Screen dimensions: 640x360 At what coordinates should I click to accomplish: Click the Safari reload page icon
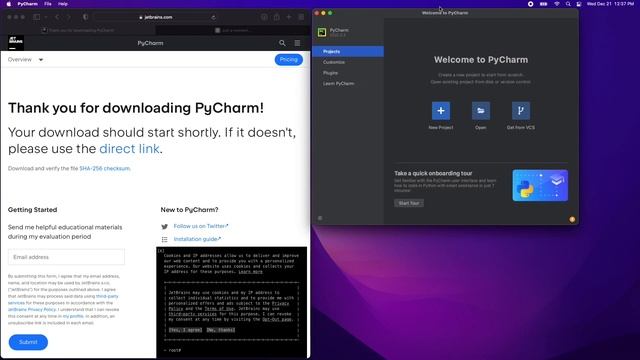(x=213, y=17)
